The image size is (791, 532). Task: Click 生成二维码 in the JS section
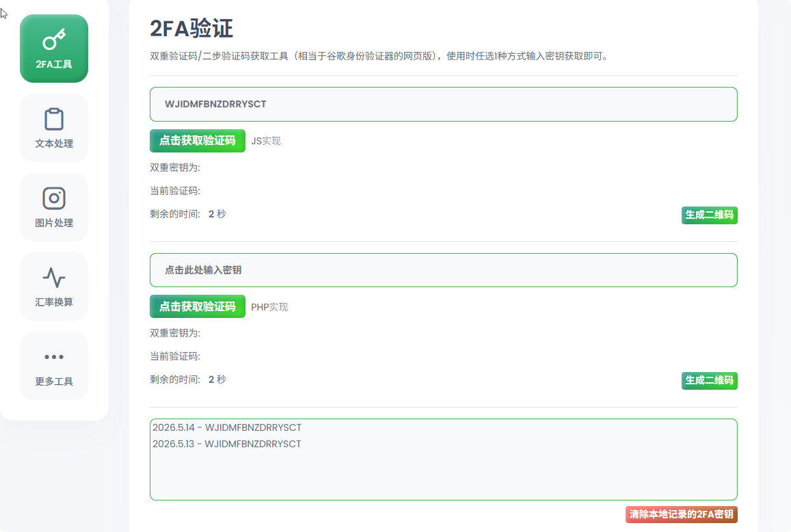[709, 215]
